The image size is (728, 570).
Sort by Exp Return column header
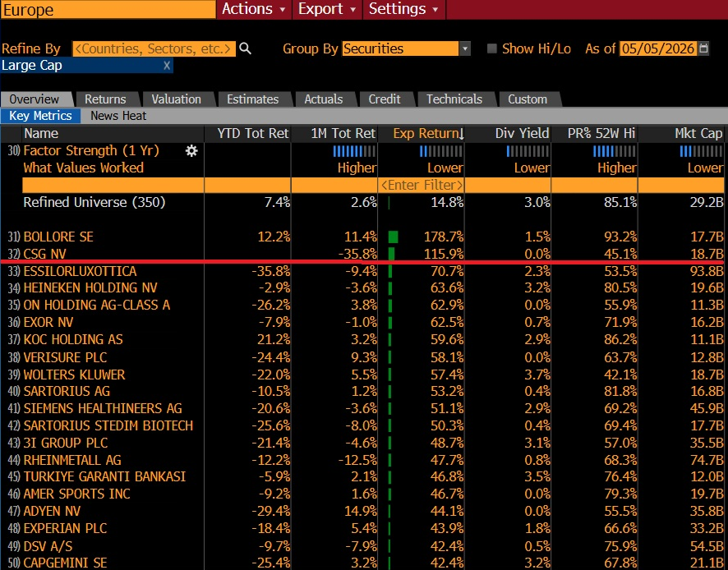422,134
